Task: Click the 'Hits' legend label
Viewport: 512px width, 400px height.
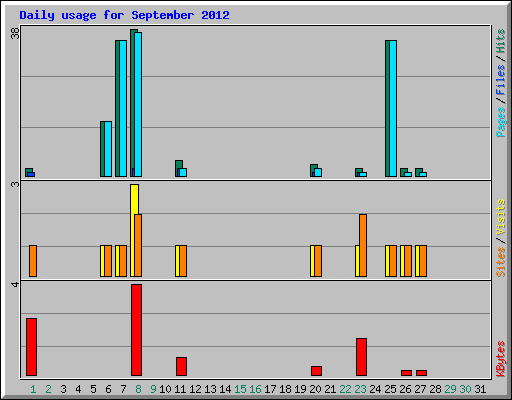Action: click(501, 41)
